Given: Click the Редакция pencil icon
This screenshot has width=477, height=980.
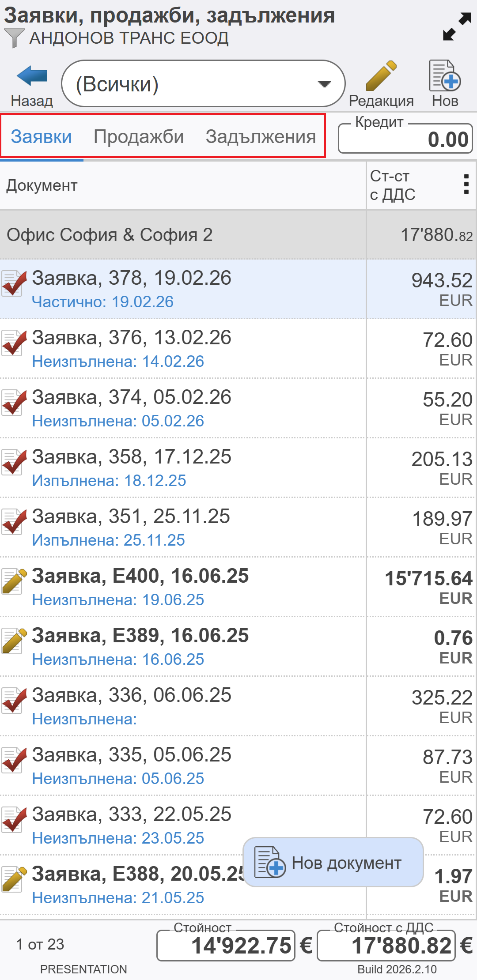Looking at the screenshot, I should 381,76.
